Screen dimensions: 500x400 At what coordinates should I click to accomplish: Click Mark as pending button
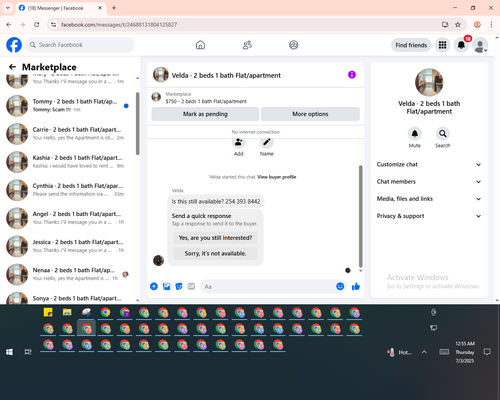pos(205,114)
